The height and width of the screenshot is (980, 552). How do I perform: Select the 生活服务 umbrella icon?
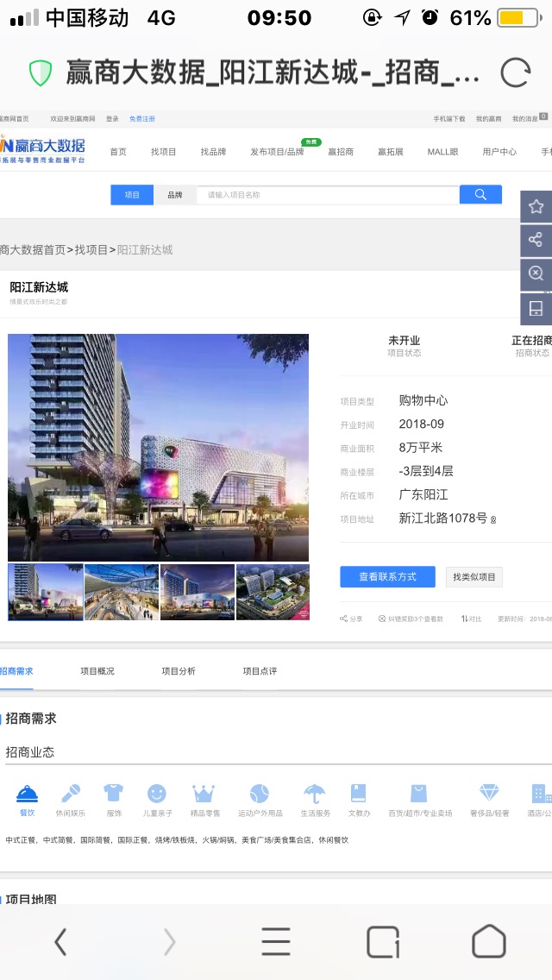(x=314, y=794)
